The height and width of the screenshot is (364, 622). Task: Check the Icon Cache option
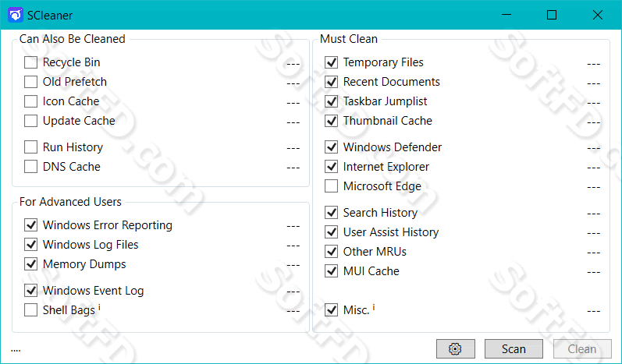point(31,101)
